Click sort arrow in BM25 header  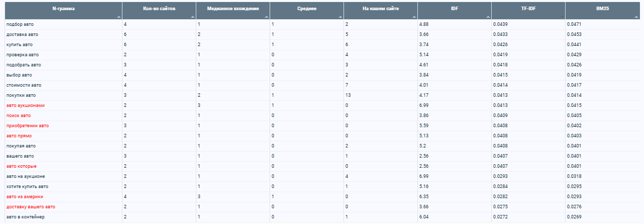636,17
